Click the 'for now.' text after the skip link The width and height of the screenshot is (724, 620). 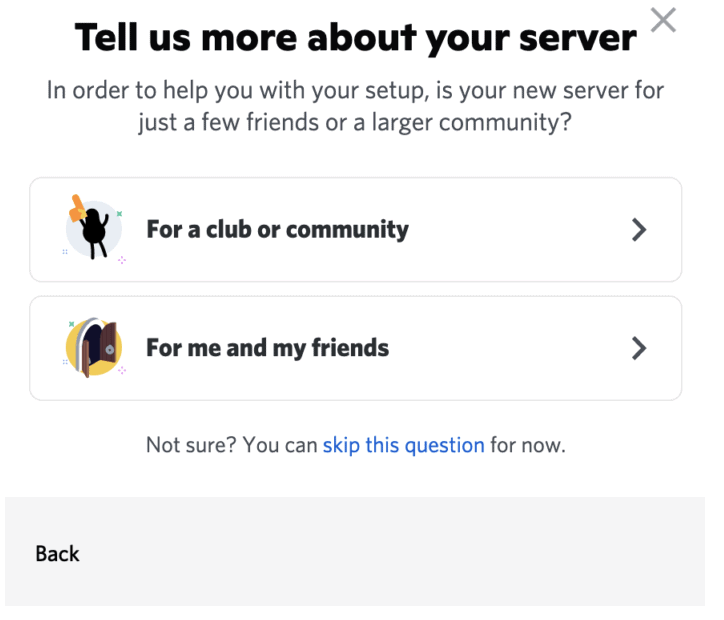[x=527, y=445]
